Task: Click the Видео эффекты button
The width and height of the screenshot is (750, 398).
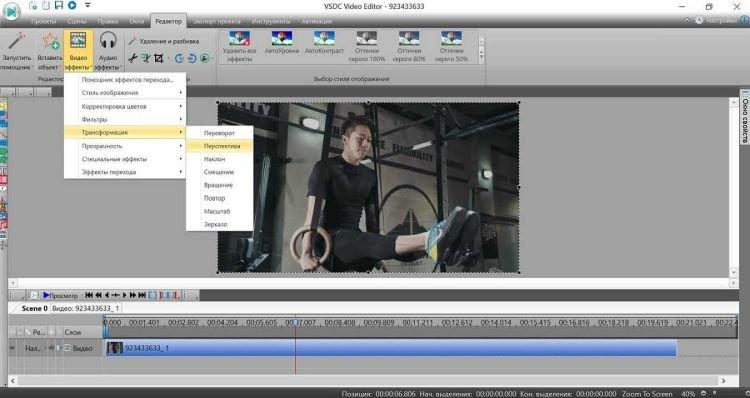Action: (78, 50)
